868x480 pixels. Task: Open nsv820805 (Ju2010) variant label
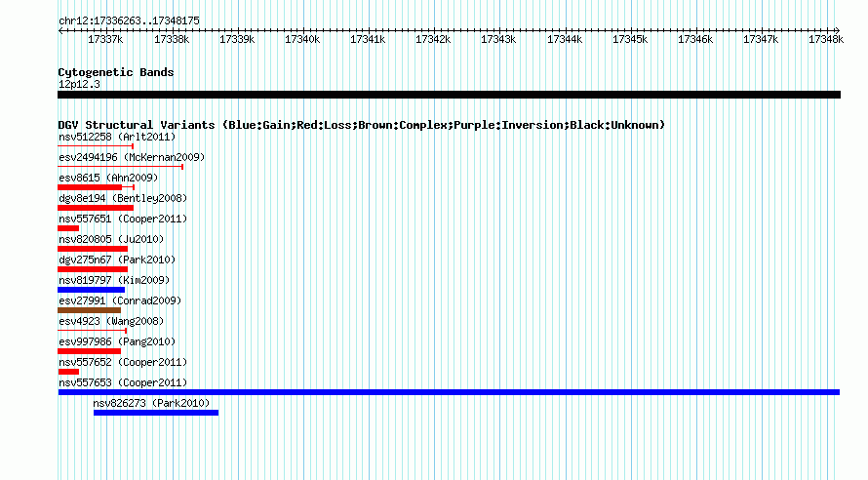coord(111,239)
